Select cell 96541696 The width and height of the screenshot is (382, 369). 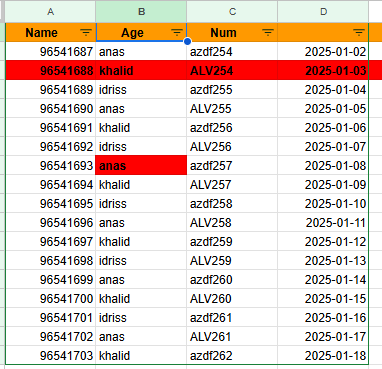coord(50,223)
